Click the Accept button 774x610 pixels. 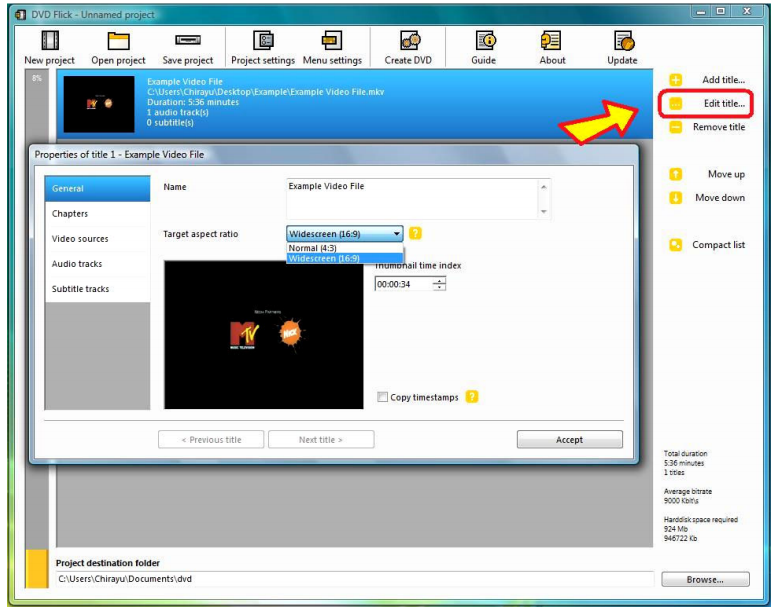click(x=570, y=439)
